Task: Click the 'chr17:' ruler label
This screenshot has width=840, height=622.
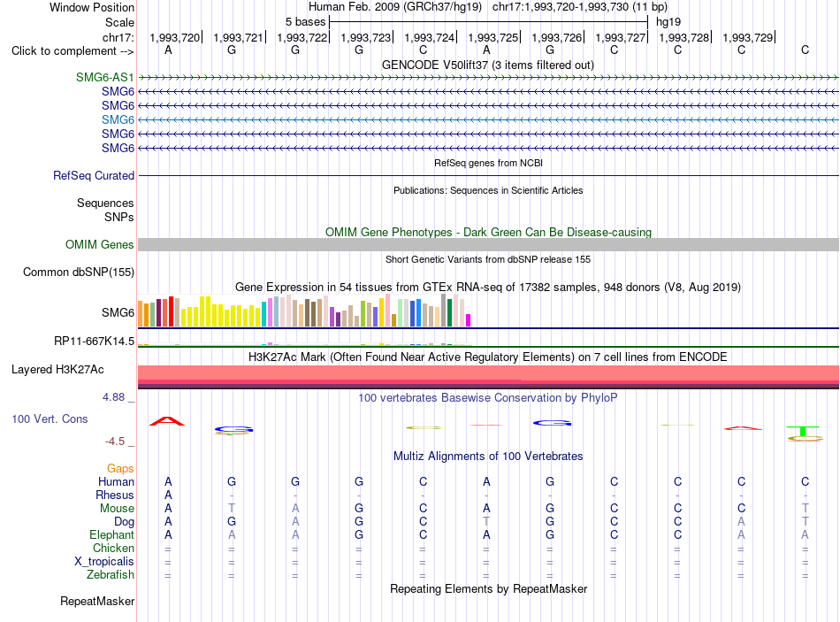Action: (118, 37)
